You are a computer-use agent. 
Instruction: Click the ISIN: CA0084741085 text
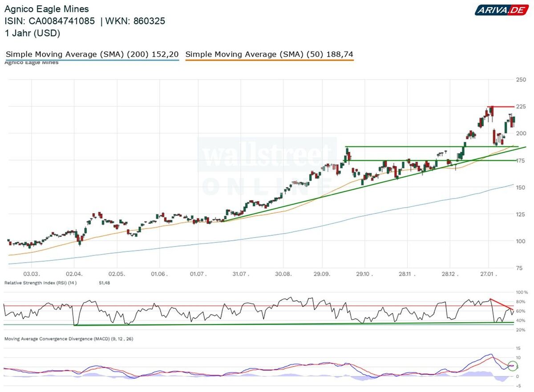point(49,21)
